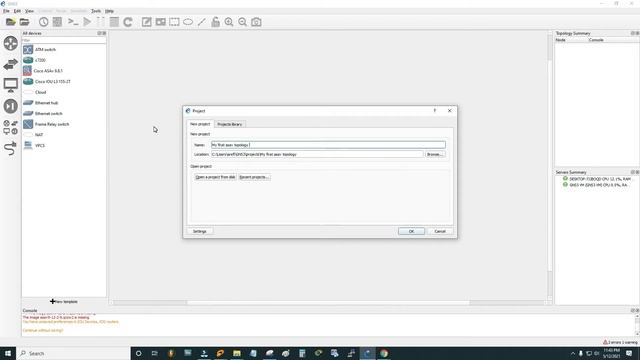Switch to the Projects library tab

point(229,124)
